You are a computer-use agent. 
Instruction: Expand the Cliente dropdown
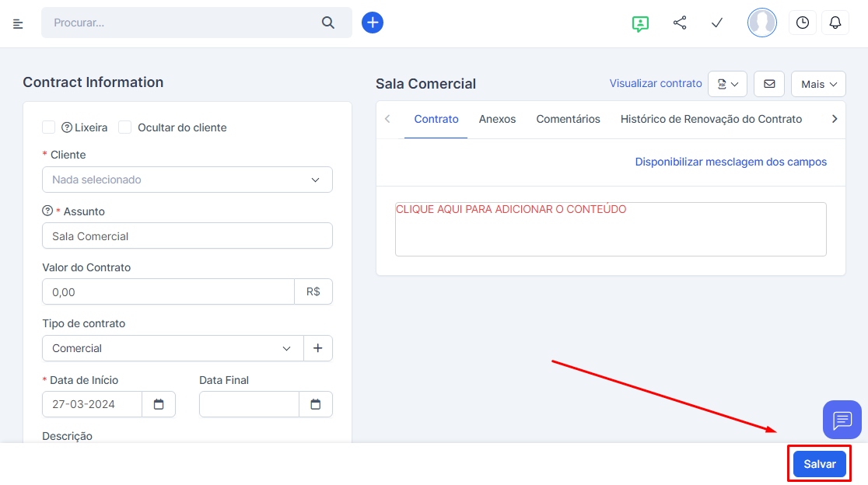tap(187, 180)
